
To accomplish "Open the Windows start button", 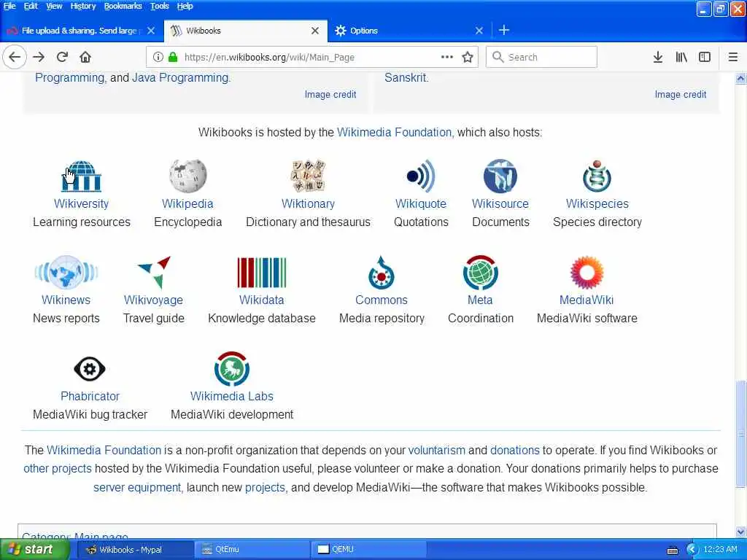I will click(x=34, y=549).
